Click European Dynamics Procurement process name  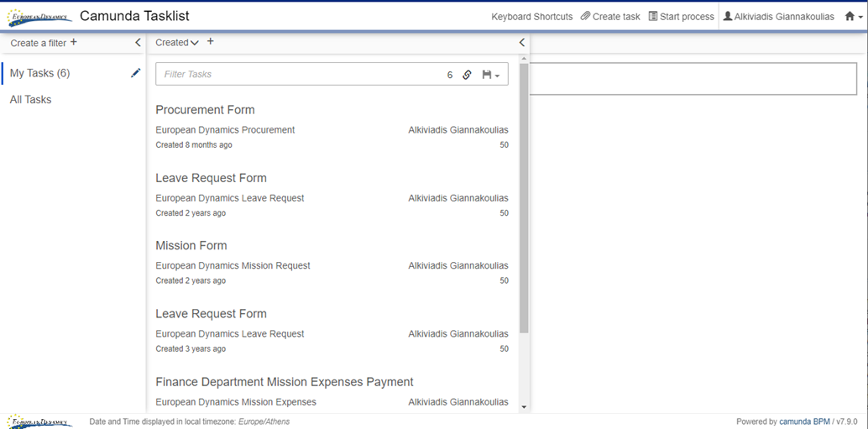coord(225,130)
